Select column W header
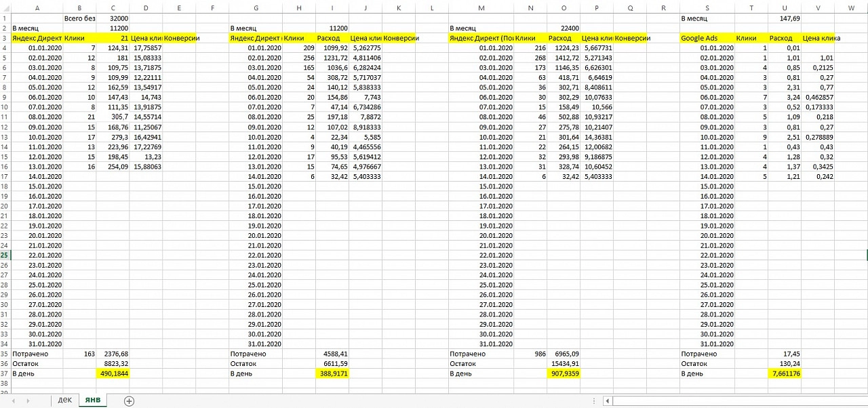The image size is (868, 408). click(x=851, y=8)
